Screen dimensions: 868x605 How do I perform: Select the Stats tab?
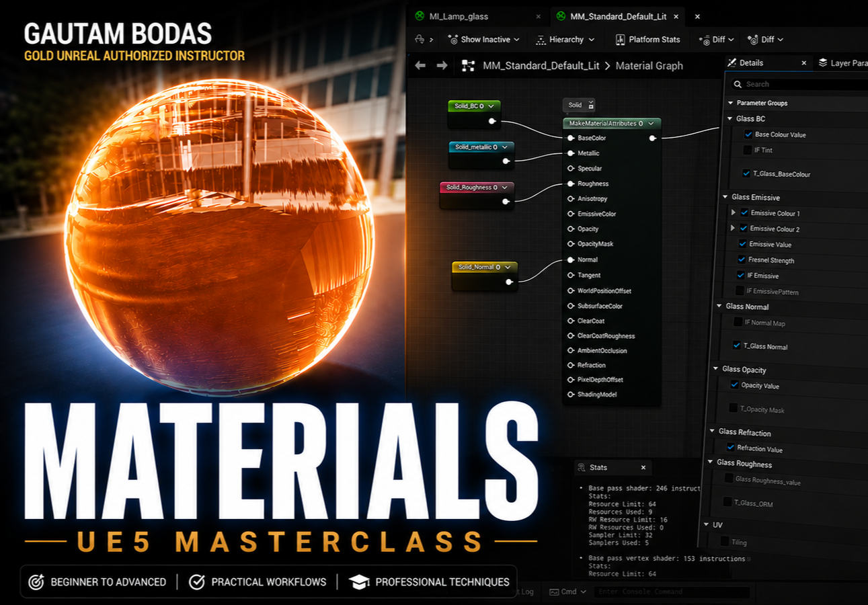[x=612, y=467]
